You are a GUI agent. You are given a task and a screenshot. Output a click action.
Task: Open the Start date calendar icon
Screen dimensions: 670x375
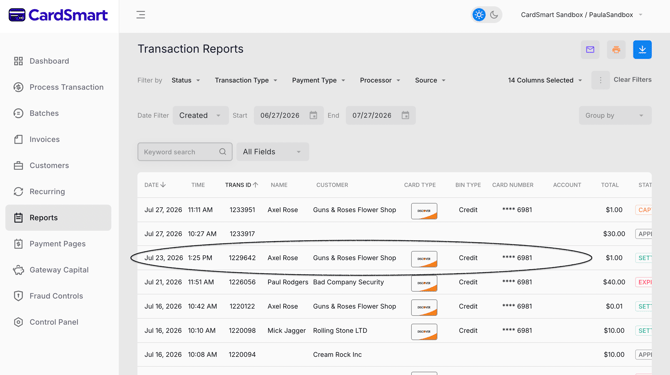pyautogui.click(x=313, y=115)
